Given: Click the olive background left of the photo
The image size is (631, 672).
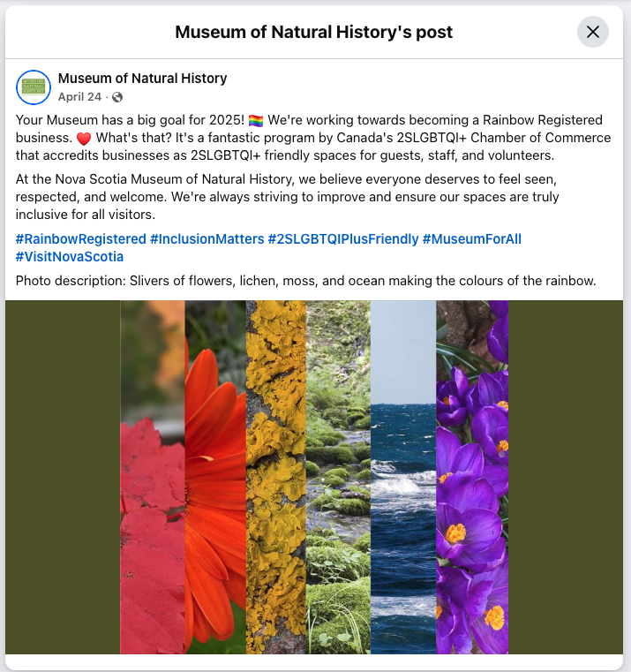Looking at the screenshot, I should coord(63,477).
